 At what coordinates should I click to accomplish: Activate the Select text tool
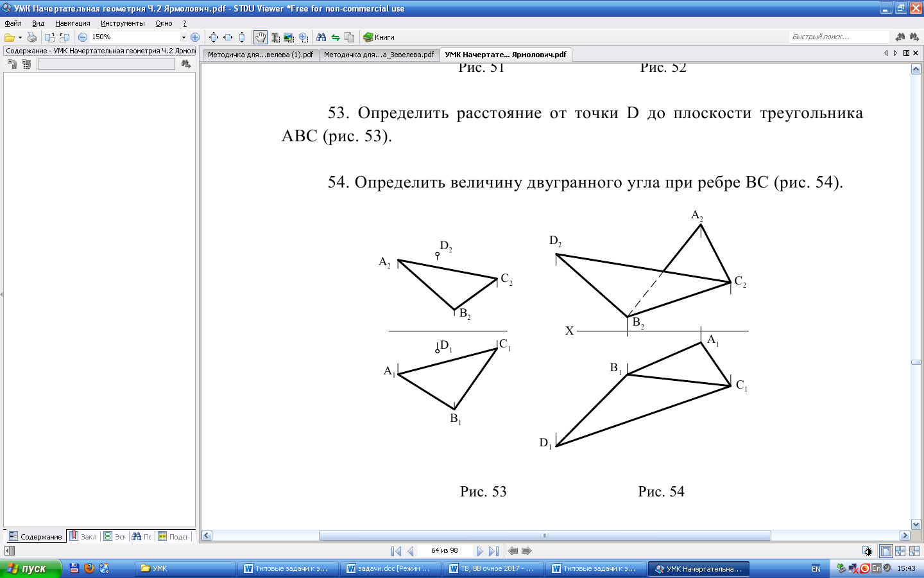point(275,37)
